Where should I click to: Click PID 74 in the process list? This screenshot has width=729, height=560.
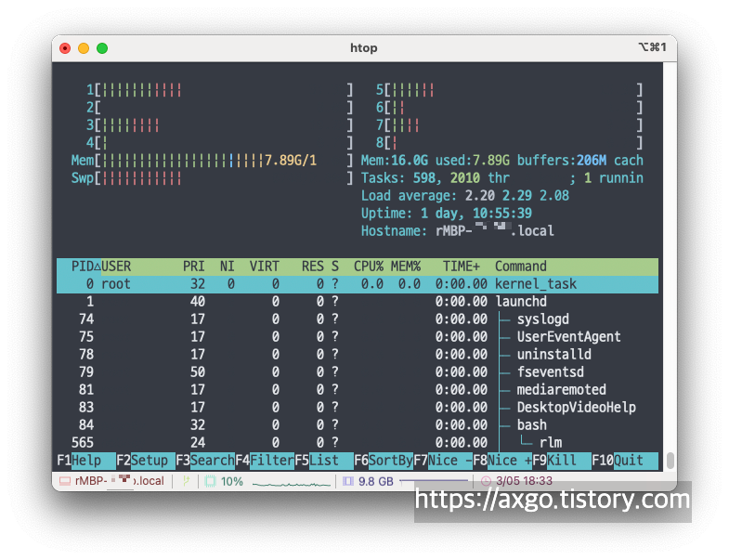[86, 319]
